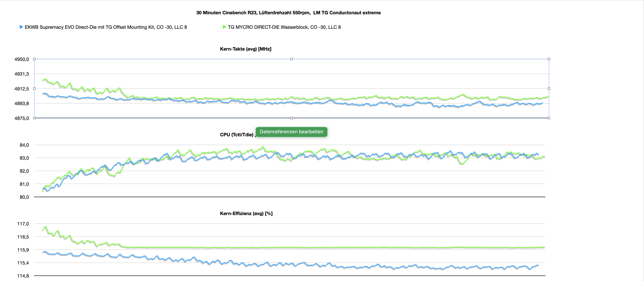Select the EKWB Supremacy EVO legend label
Image resolution: width=644 pixels, height=282 pixels.
[x=106, y=27]
